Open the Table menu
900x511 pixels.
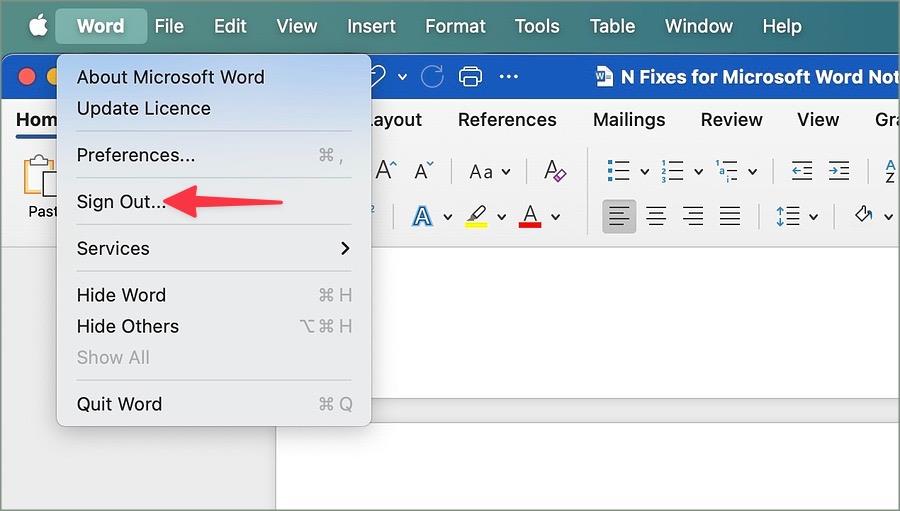(x=612, y=26)
